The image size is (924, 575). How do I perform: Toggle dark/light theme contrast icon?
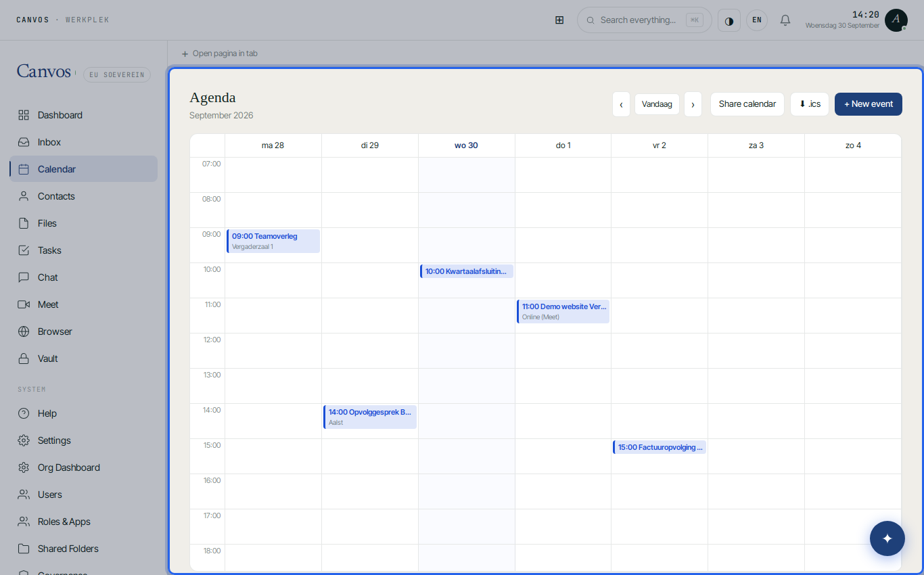(729, 20)
